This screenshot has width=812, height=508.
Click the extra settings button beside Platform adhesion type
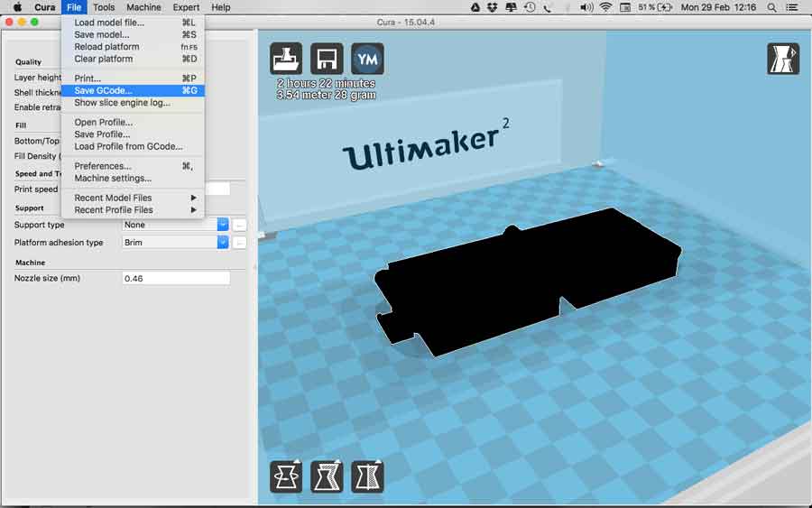[239, 243]
